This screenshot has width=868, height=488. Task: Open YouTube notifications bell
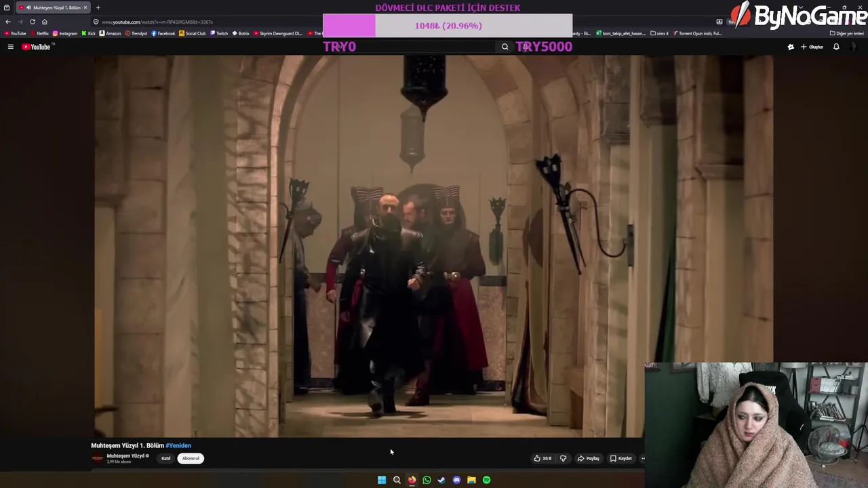(x=836, y=47)
